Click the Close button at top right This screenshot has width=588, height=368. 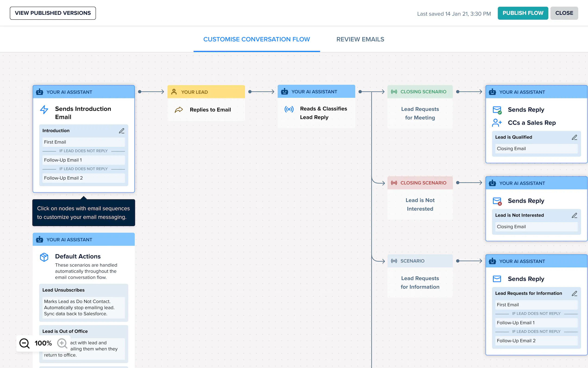tap(564, 13)
